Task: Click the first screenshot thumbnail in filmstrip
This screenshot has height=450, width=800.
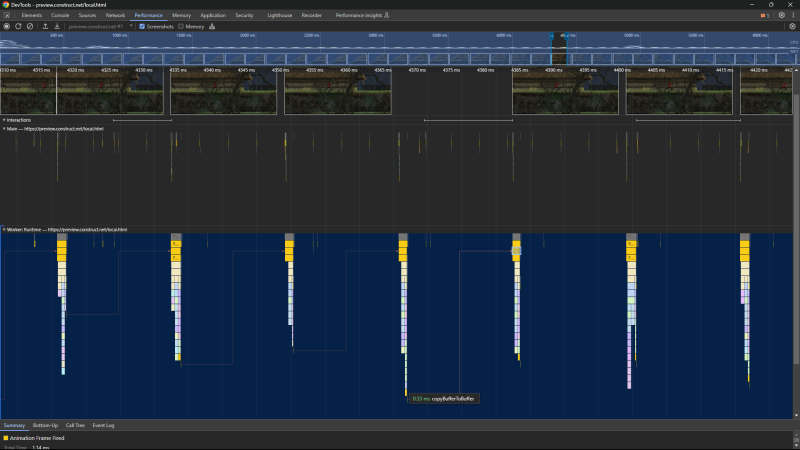Action: tap(28, 95)
